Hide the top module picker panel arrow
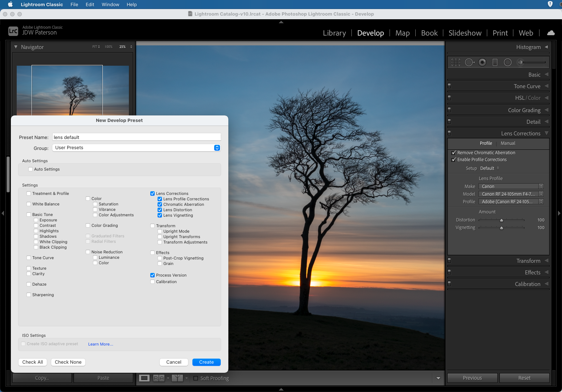The width and height of the screenshot is (562, 392). 281,22
